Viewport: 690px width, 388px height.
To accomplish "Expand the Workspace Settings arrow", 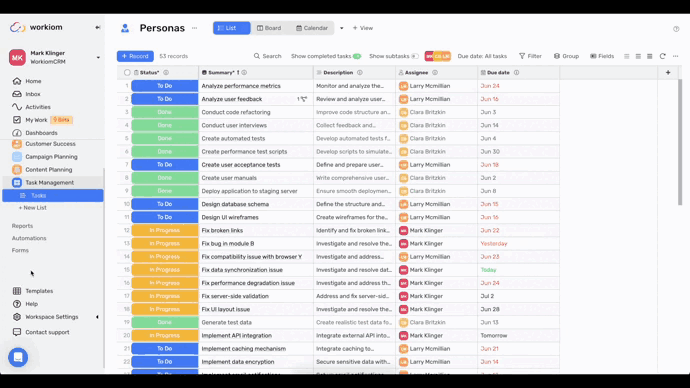I will 97,317.
